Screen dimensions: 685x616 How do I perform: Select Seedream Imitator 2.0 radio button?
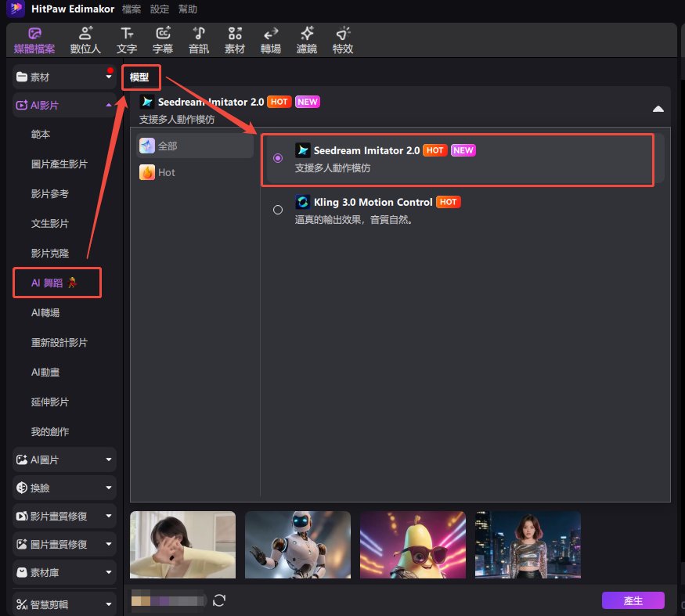[278, 158]
